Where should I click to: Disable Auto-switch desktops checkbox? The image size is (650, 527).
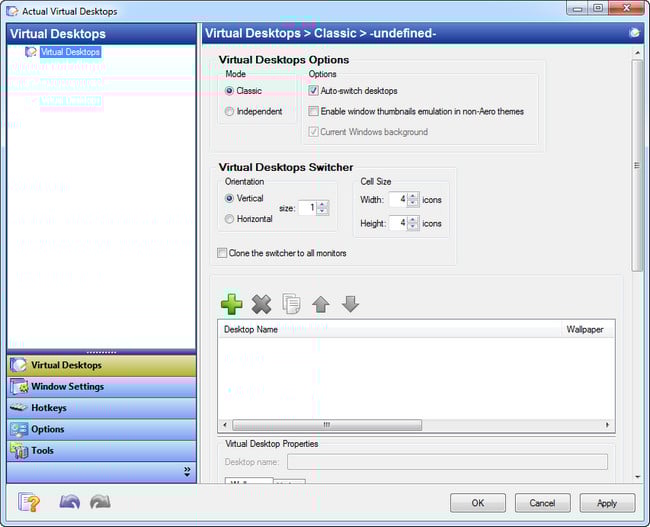point(314,90)
